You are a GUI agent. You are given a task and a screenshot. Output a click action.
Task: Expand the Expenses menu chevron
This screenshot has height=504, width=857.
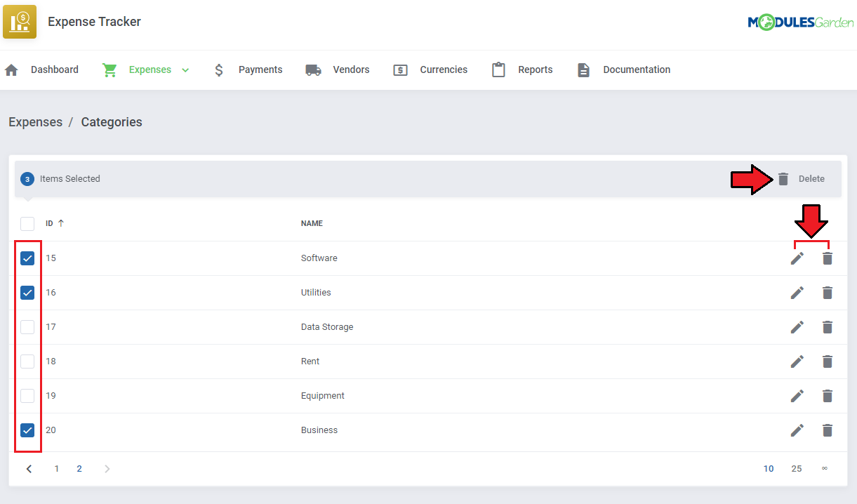[x=185, y=70]
